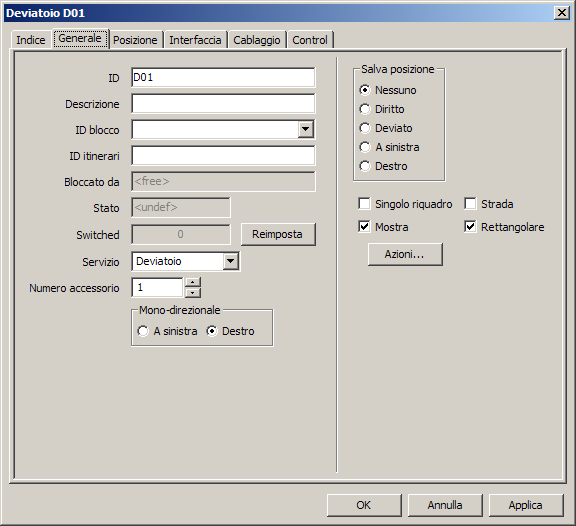
Task: Toggle the Strada checkbox
Action: (x=470, y=203)
